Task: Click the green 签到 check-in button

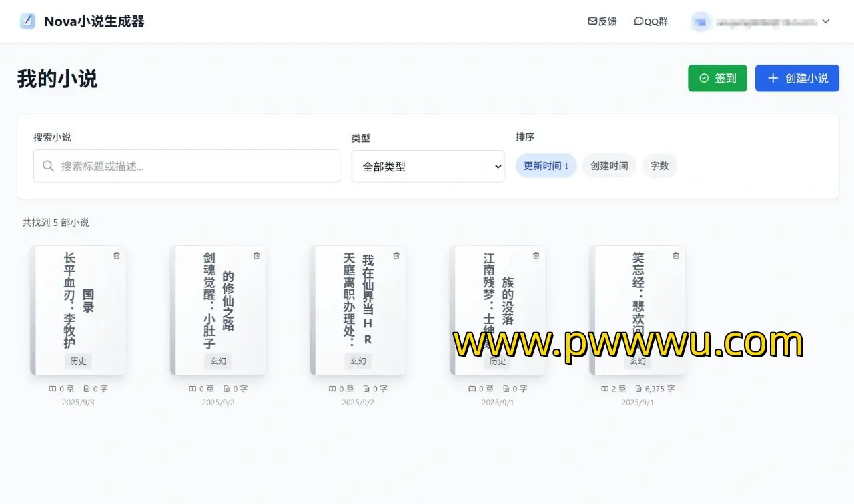Action: [x=717, y=78]
